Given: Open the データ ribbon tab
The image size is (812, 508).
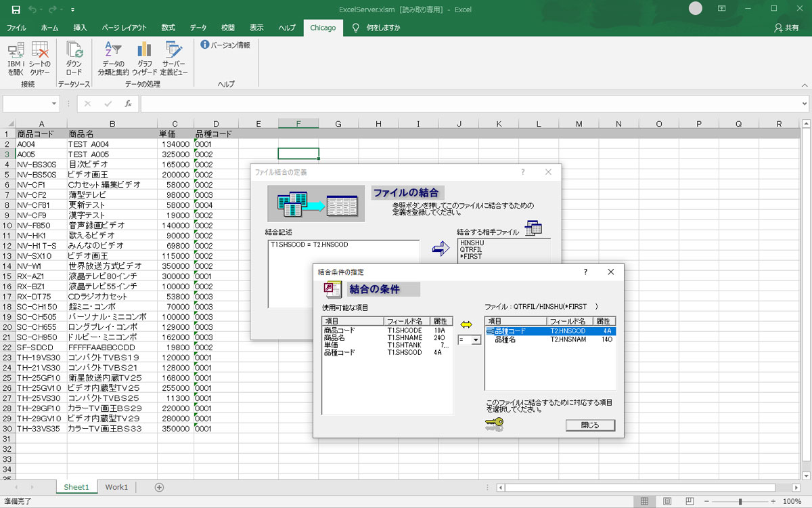Looking at the screenshot, I should click(x=198, y=28).
